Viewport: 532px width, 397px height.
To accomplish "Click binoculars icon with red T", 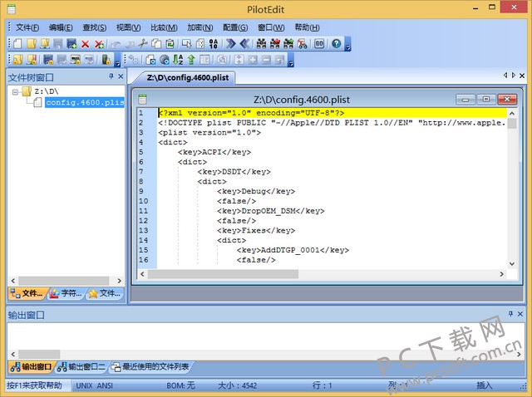I will tap(302, 44).
